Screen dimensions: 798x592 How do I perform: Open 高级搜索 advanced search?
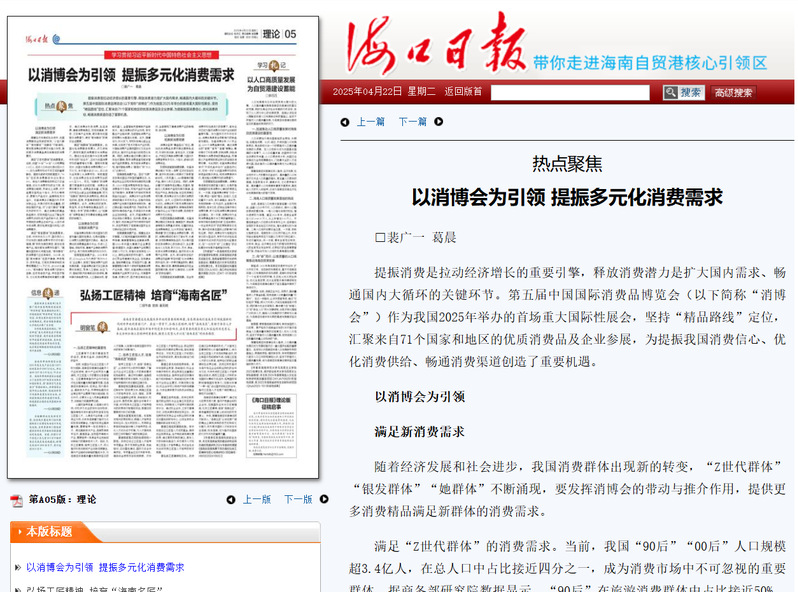point(735,93)
